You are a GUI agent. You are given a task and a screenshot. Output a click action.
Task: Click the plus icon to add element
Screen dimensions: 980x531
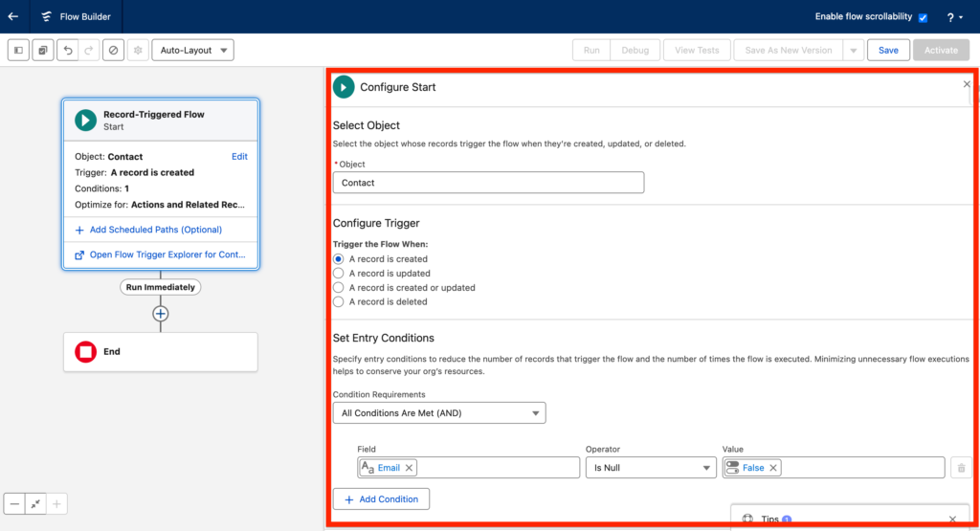[x=161, y=314]
